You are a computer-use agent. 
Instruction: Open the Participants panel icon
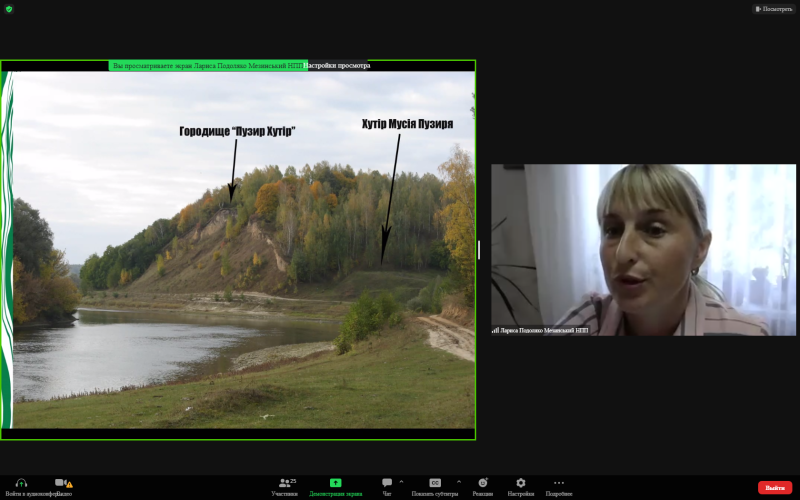(x=286, y=483)
